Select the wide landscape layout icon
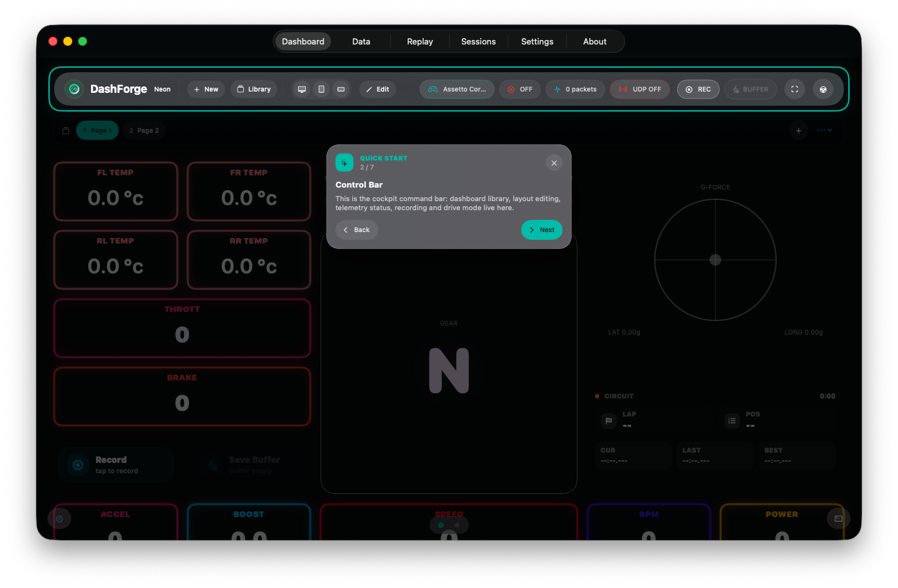Screen dimensions: 898x588 pos(341,89)
